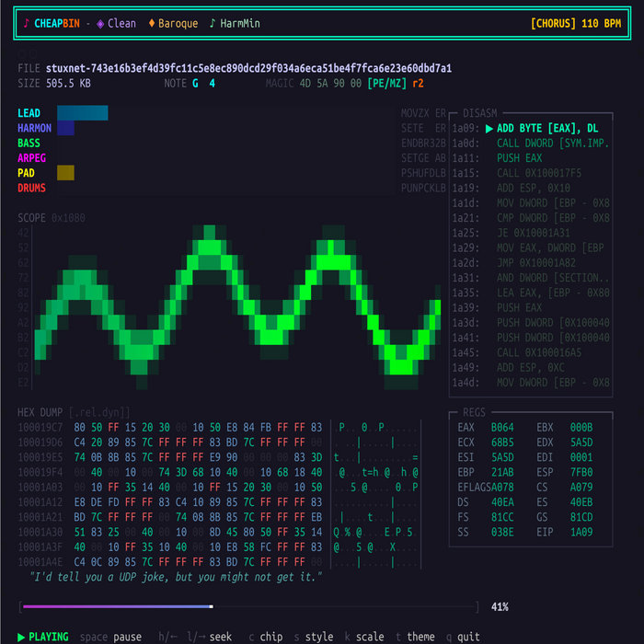
Task: Click the blue LEAD level bar
Action: coord(82,113)
